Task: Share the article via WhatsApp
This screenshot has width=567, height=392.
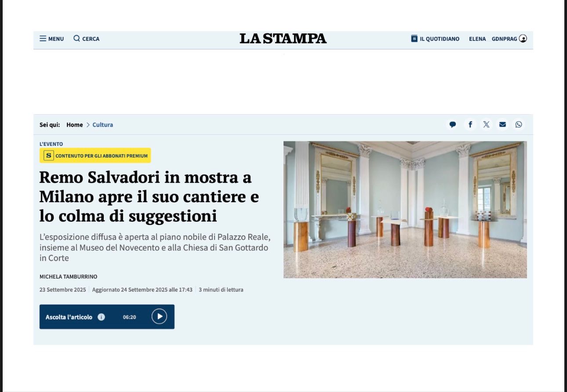Action: [x=519, y=124]
